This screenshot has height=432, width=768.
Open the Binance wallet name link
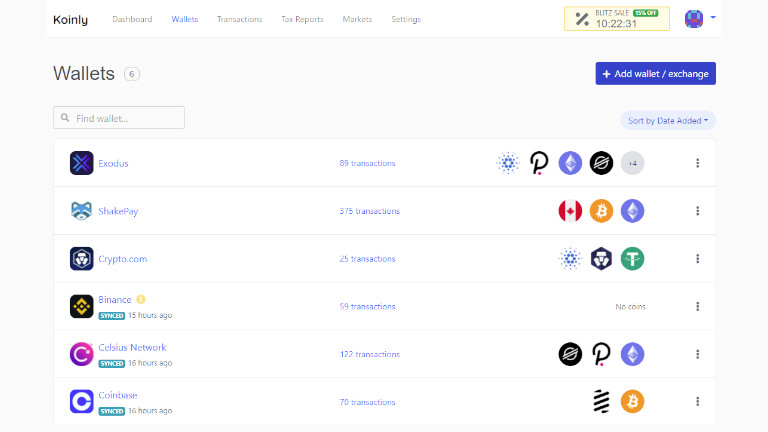(x=115, y=299)
